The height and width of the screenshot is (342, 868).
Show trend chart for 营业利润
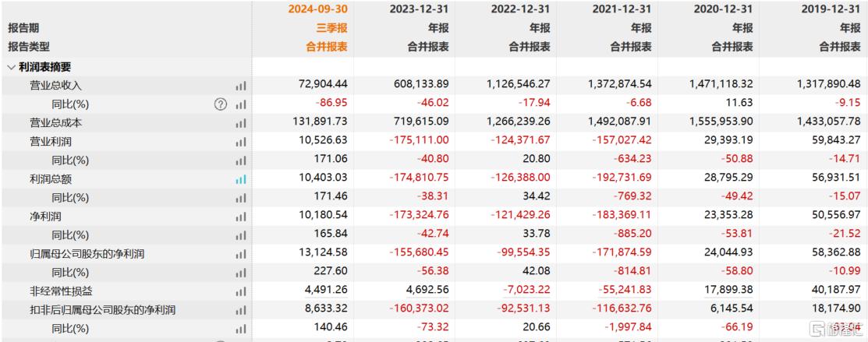click(x=241, y=142)
